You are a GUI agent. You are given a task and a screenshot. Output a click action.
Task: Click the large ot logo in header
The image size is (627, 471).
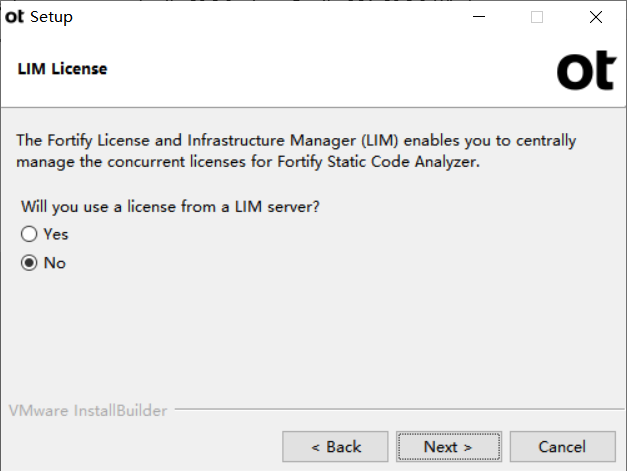(587, 70)
